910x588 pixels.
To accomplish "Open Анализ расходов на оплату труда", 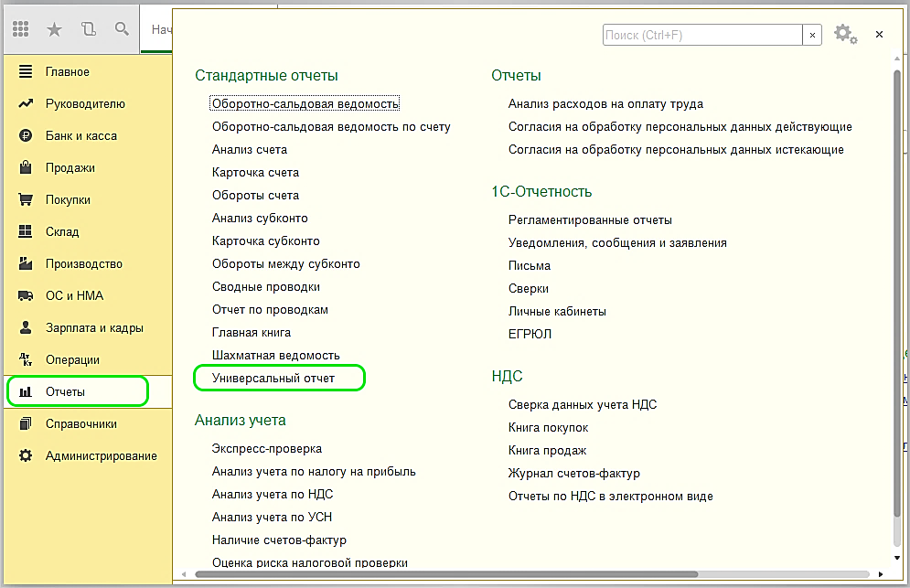I will [605, 104].
